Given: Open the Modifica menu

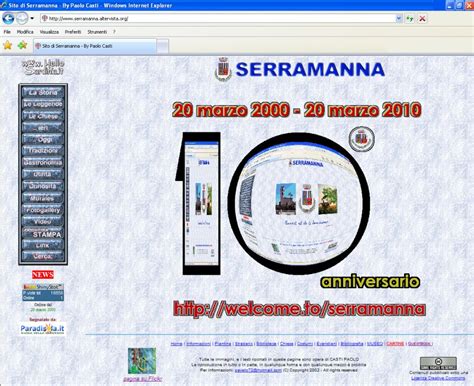Looking at the screenshot, I should 25,32.
